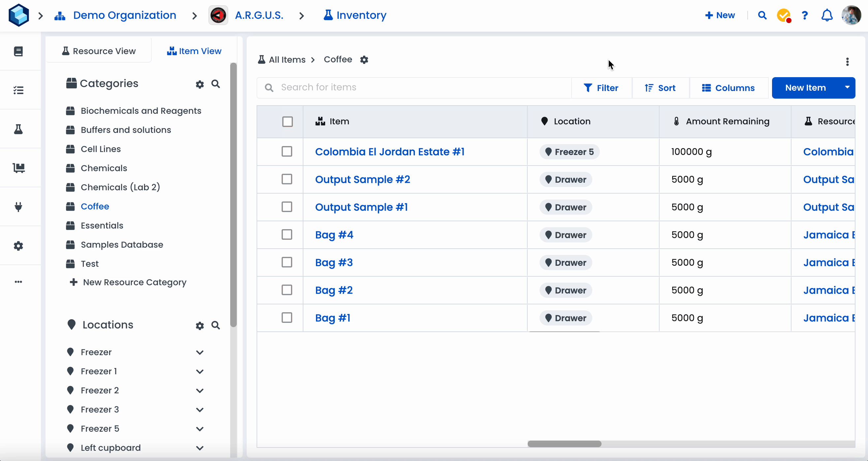Open the flask inventory sidebar icon
Viewport: 868px width, 461px height.
[18, 129]
